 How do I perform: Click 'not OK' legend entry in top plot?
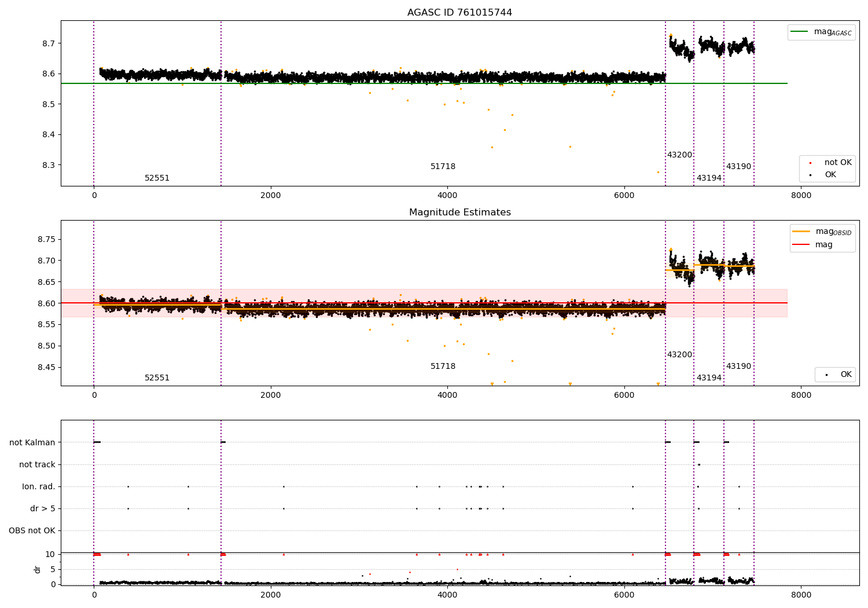838,163
